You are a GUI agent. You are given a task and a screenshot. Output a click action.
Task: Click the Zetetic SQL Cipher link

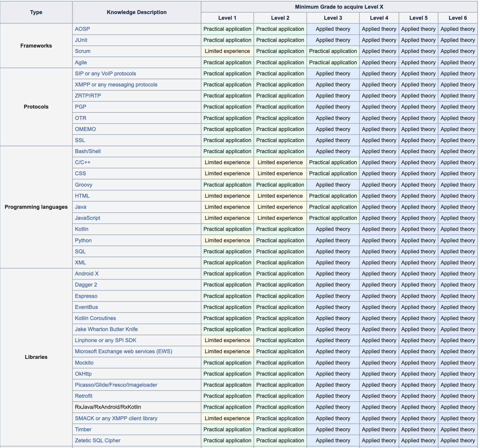click(98, 441)
